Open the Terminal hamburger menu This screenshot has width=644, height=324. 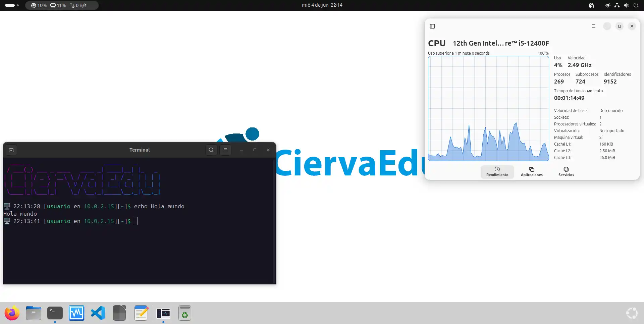pyautogui.click(x=225, y=150)
